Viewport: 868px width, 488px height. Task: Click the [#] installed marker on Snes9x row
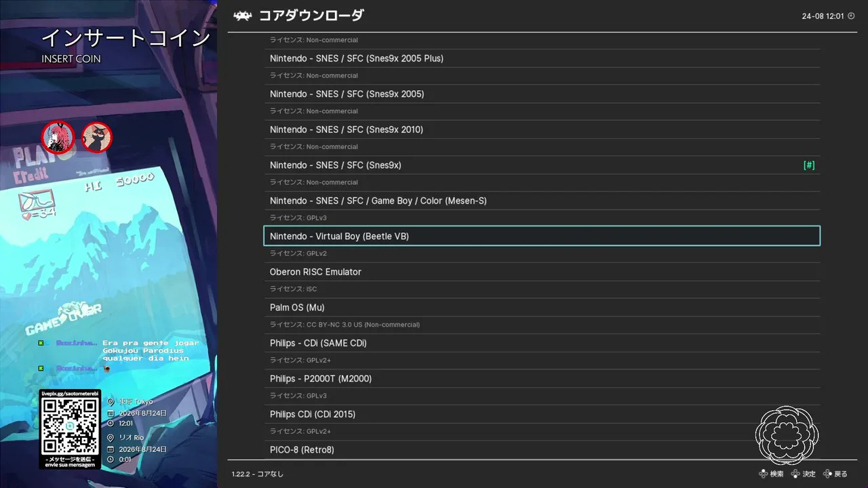pos(809,165)
